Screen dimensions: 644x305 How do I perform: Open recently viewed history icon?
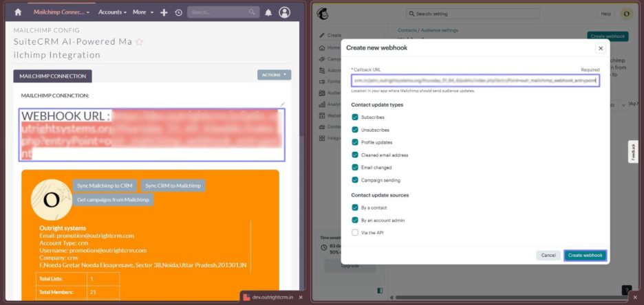point(178,12)
